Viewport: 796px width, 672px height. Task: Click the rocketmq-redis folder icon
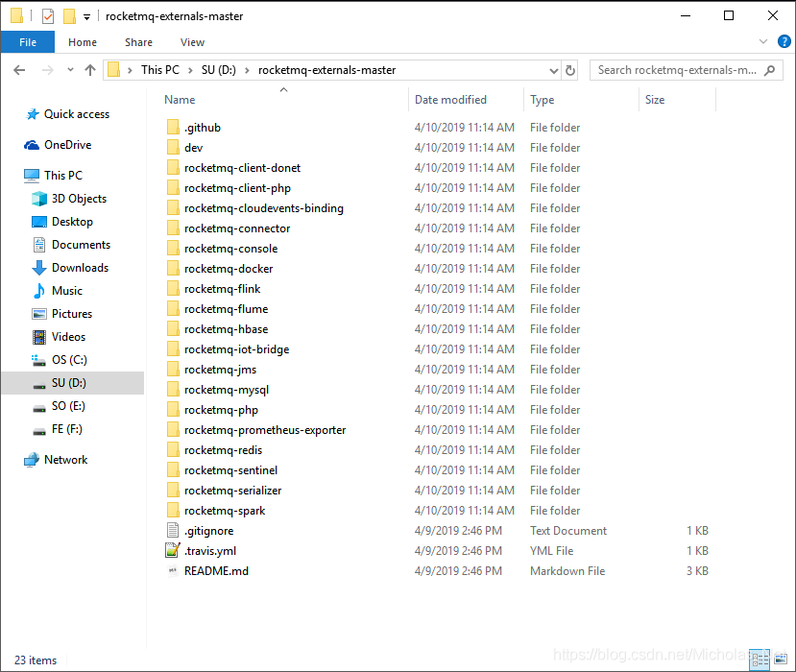(173, 450)
